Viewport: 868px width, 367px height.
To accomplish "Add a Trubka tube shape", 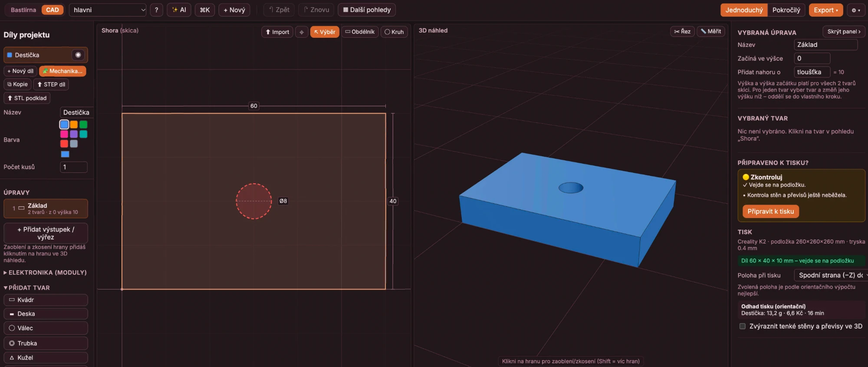I will (x=46, y=343).
